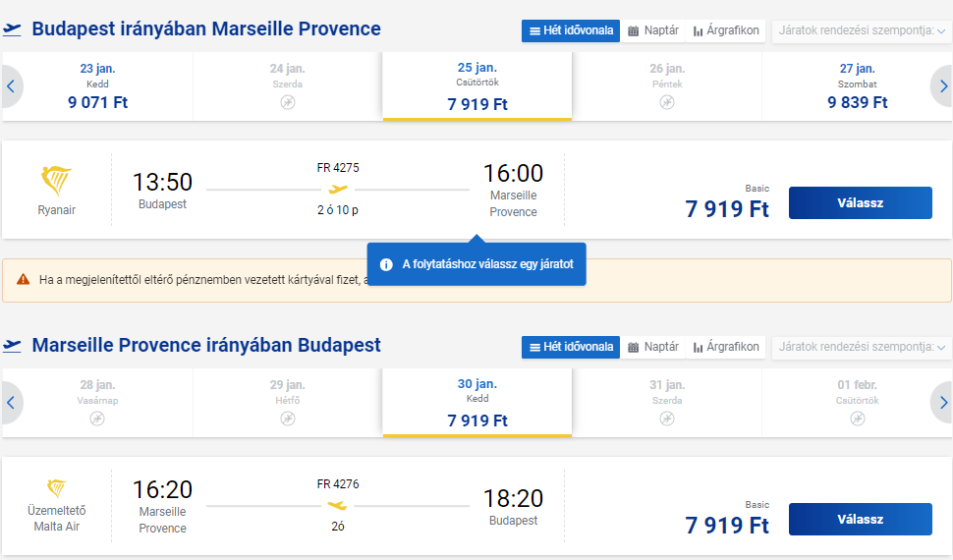Image resolution: width=953 pixels, height=560 pixels.
Task: Select 27 jan. Szombat 9 839 Ft date
Action: pyautogui.click(x=857, y=86)
